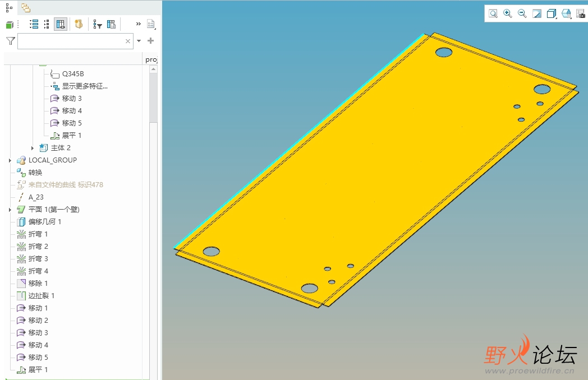Click the view manager camera icon
The width and height of the screenshot is (588, 380).
[581, 13]
